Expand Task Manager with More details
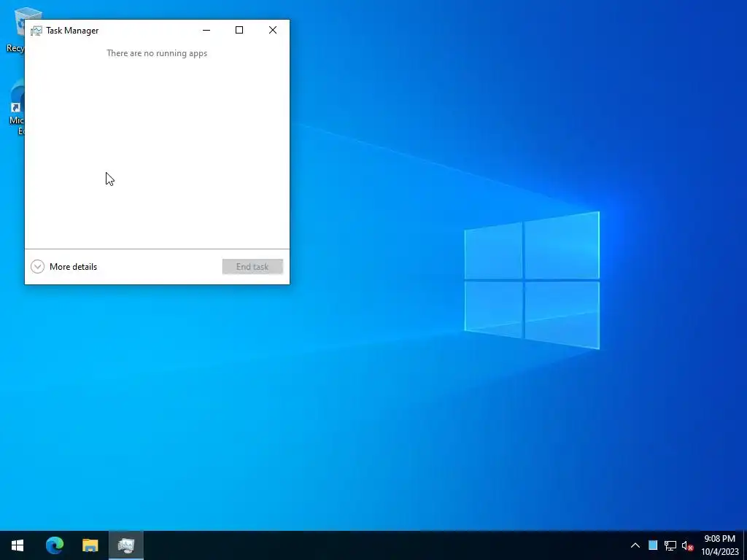This screenshot has height=560, width=747. [x=64, y=267]
